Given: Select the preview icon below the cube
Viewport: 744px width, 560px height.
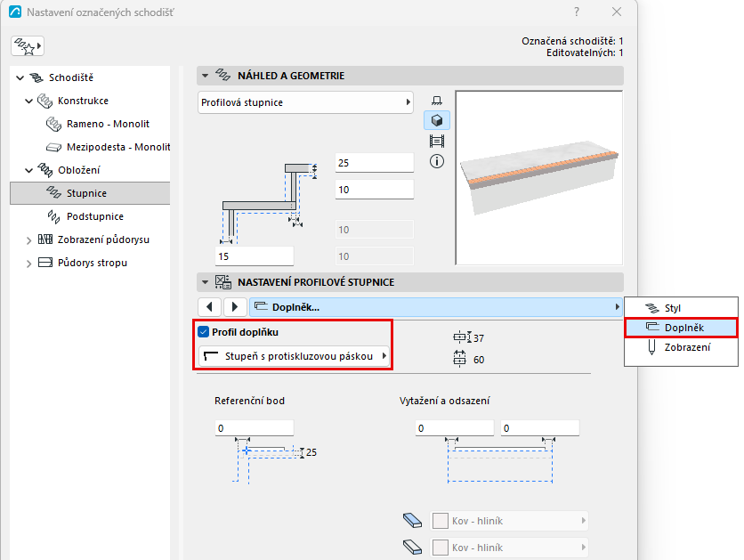Looking at the screenshot, I should 437,141.
